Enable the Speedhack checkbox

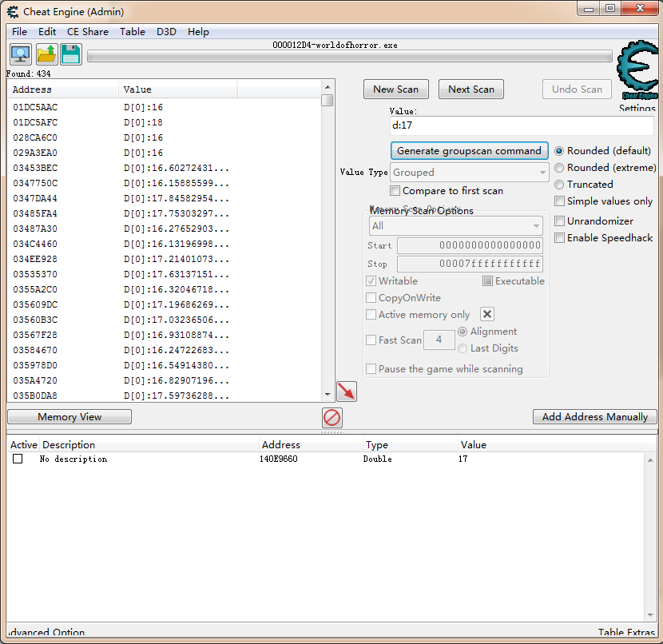click(x=560, y=238)
